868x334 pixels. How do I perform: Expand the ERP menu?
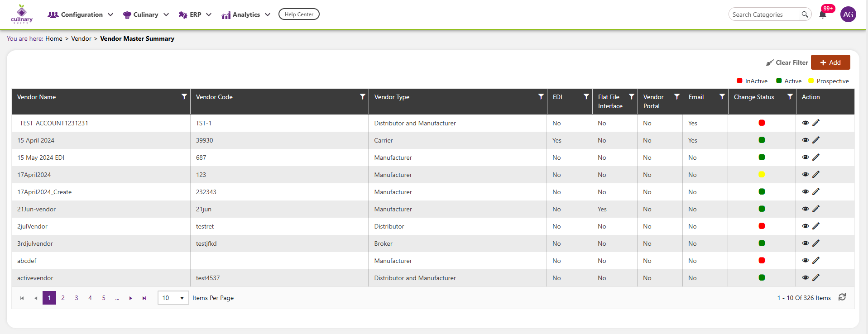coord(195,14)
